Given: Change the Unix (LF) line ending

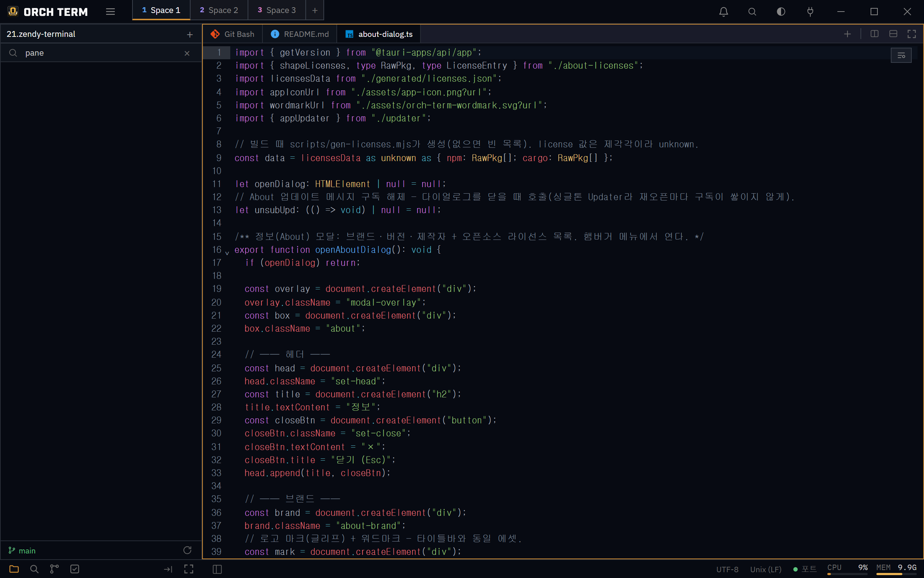Looking at the screenshot, I should pyautogui.click(x=766, y=569).
